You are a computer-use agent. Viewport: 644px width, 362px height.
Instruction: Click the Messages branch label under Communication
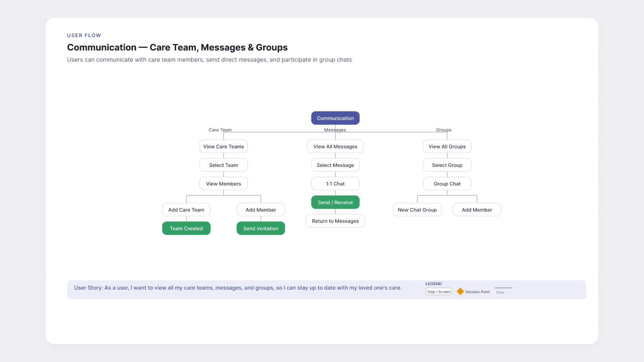click(335, 130)
